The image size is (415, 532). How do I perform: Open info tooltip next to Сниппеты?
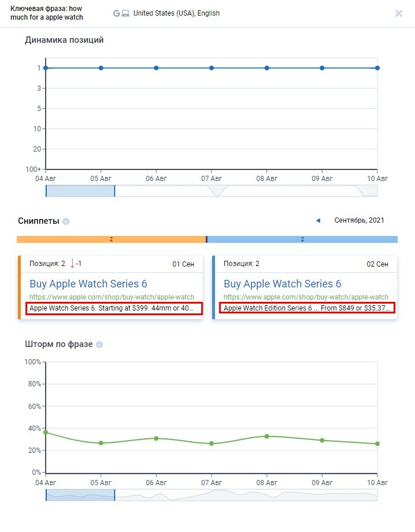click(66, 221)
